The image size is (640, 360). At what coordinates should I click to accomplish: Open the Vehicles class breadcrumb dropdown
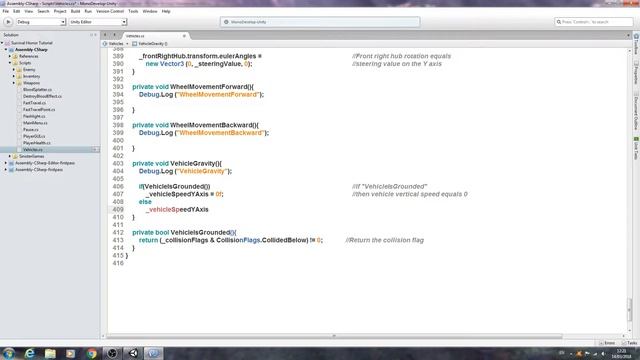[116, 44]
